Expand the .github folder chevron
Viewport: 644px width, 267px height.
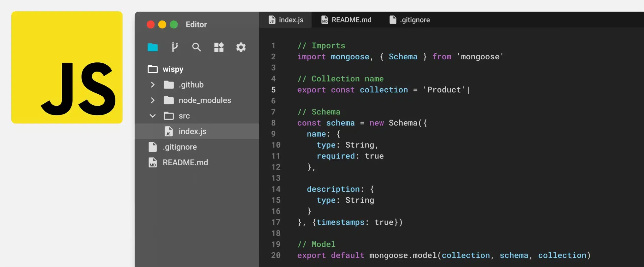click(152, 85)
